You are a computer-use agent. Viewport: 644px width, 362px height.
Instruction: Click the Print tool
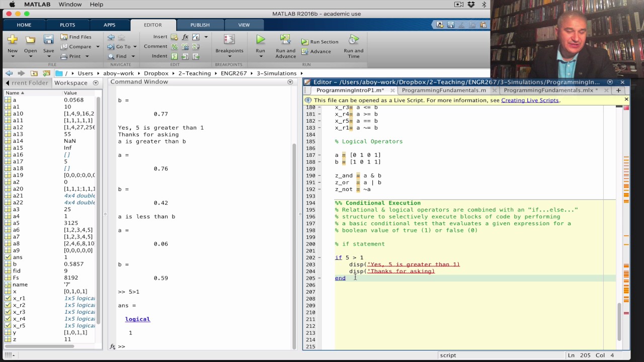[x=70, y=56]
